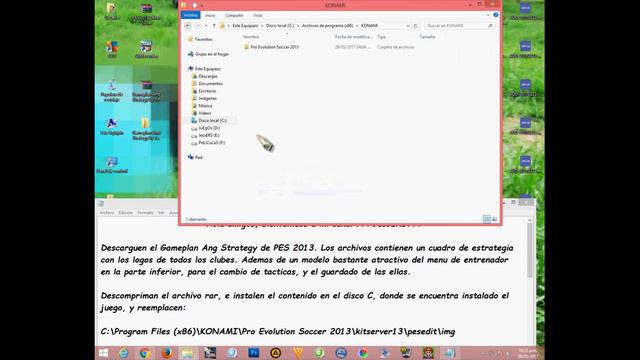The image size is (640, 360).
Task: Open the recent locations dropdown arrow
Action: tap(206, 26)
